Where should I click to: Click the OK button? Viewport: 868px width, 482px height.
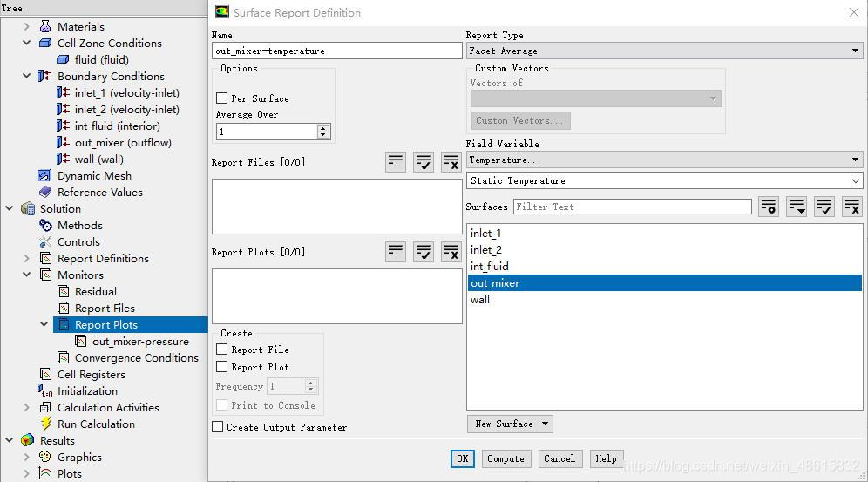[462, 458]
